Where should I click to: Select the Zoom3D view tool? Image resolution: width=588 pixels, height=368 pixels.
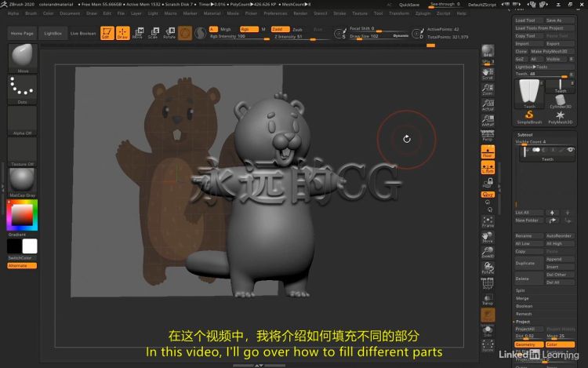tap(488, 253)
